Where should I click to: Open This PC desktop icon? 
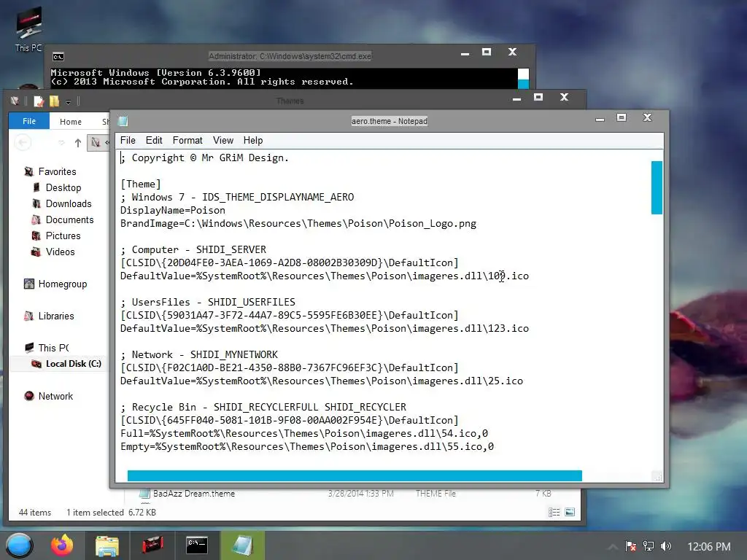point(28,28)
